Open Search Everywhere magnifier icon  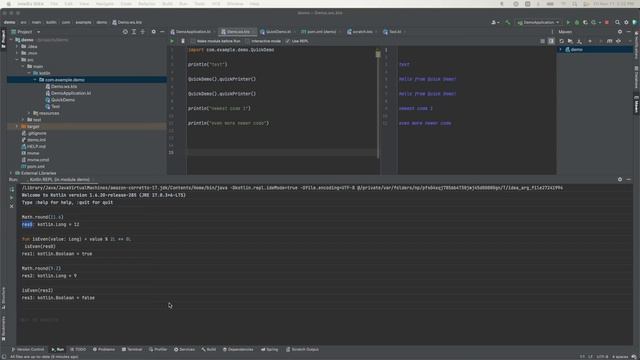[618, 22]
